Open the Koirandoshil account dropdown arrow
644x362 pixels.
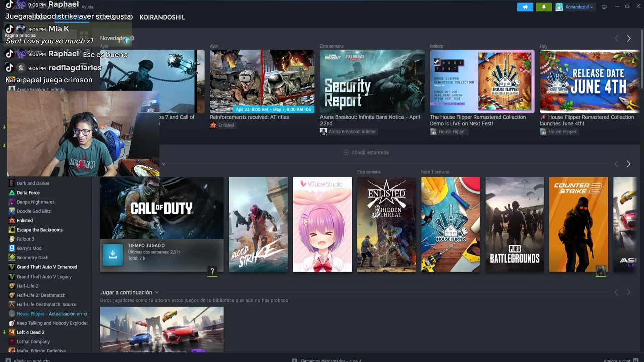[x=592, y=7]
